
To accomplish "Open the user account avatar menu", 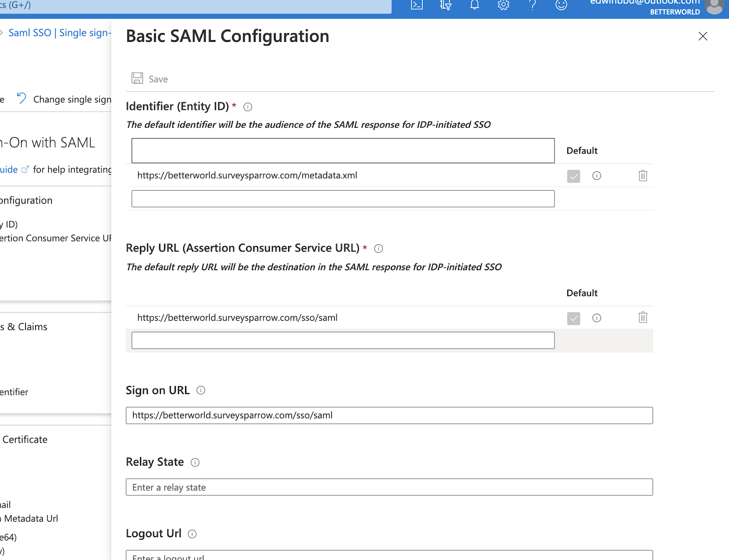I will tap(714, 6).
